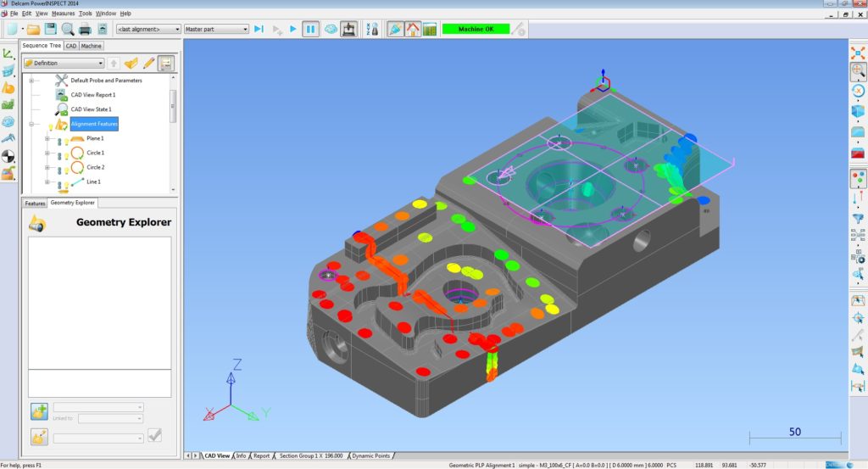Click the Print icon in the main toolbar
The image size is (868, 469).
tap(85, 29)
